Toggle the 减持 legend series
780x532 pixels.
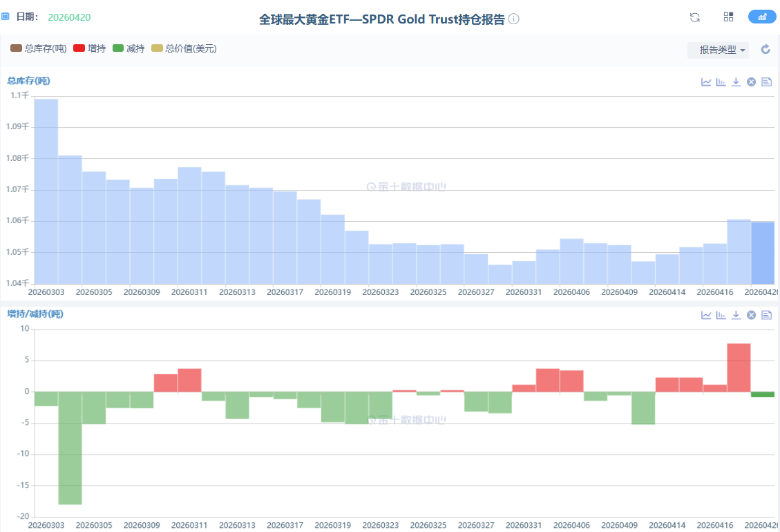(129, 48)
